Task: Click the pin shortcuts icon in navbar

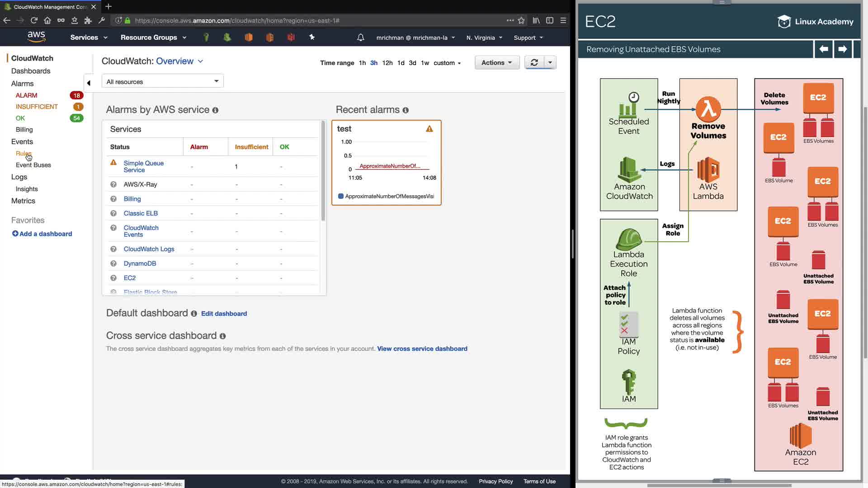Action: click(x=312, y=37)
